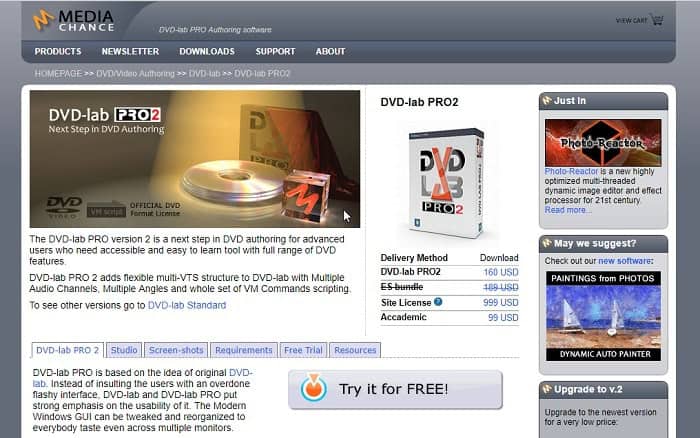700x438 pixels.
Task: Click the 160 USD price link
Action: [501, 272]
